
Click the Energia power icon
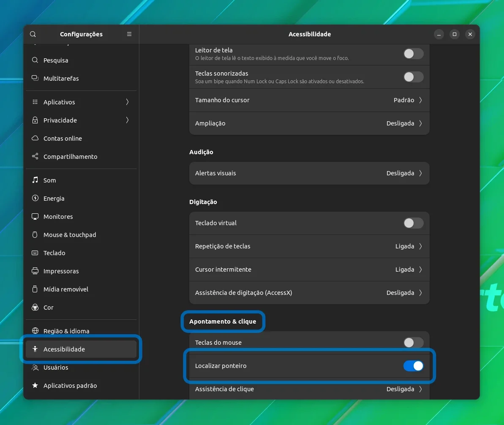[x=35, y=198]
